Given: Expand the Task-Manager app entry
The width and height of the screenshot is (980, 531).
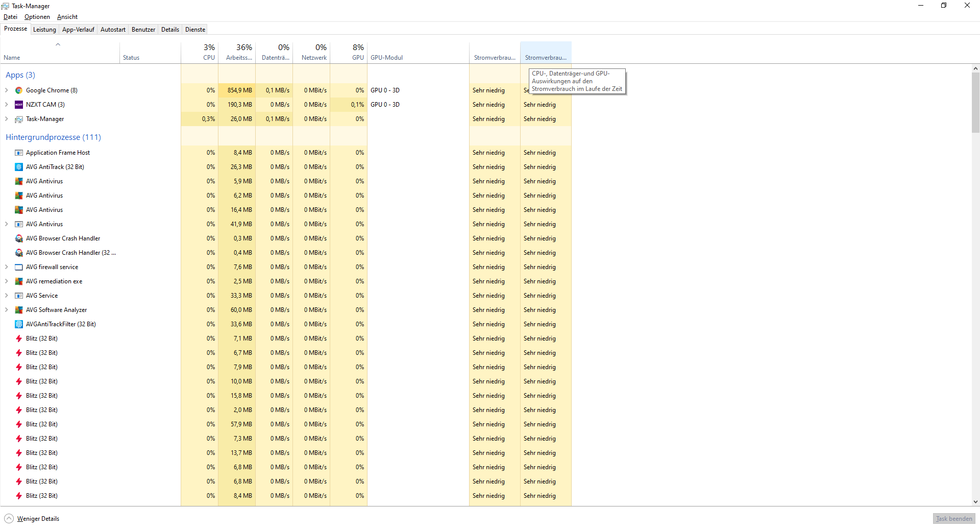Looking at the screenshot, I should coord(6,119).
